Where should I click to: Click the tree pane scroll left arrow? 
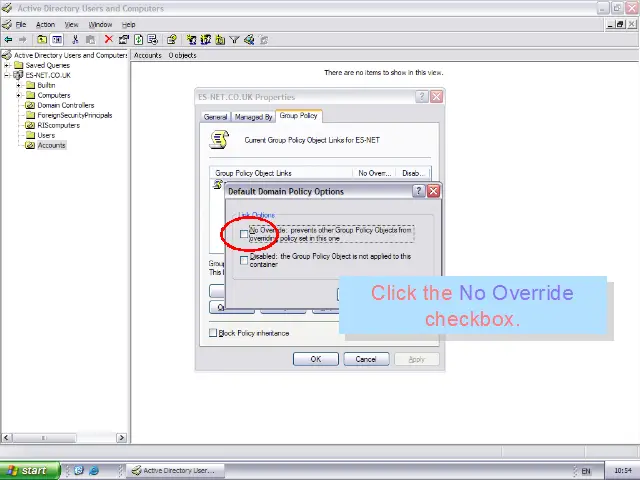coord(6,438)
